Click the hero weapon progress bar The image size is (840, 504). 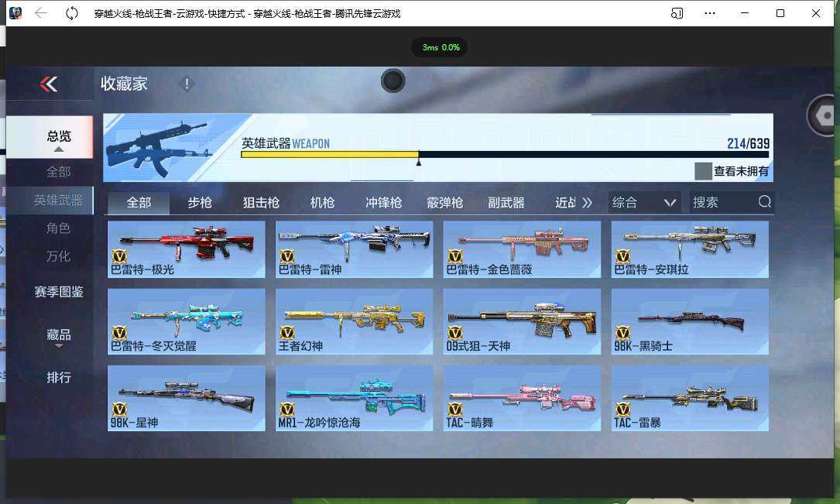[505, 154]
